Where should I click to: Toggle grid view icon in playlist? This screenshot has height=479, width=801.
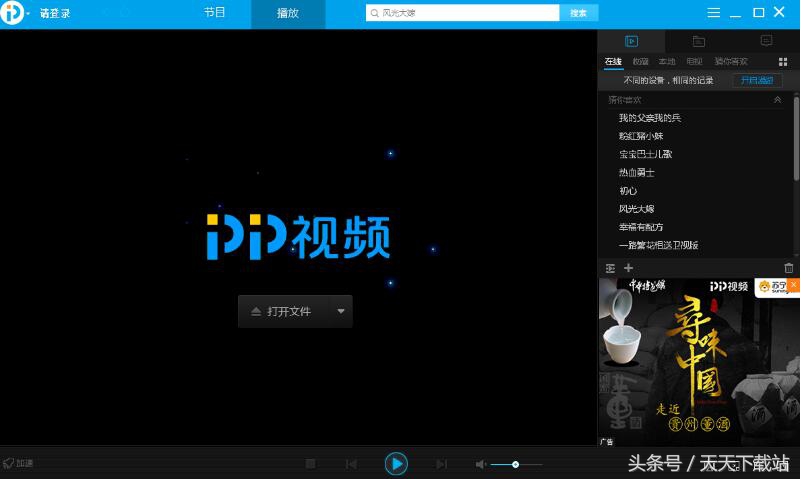tap(783, 62)
